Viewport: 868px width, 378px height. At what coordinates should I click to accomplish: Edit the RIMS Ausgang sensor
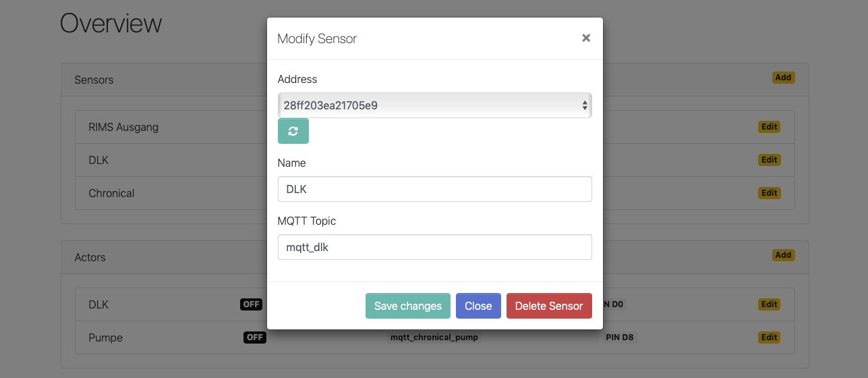tap(769, 127)
